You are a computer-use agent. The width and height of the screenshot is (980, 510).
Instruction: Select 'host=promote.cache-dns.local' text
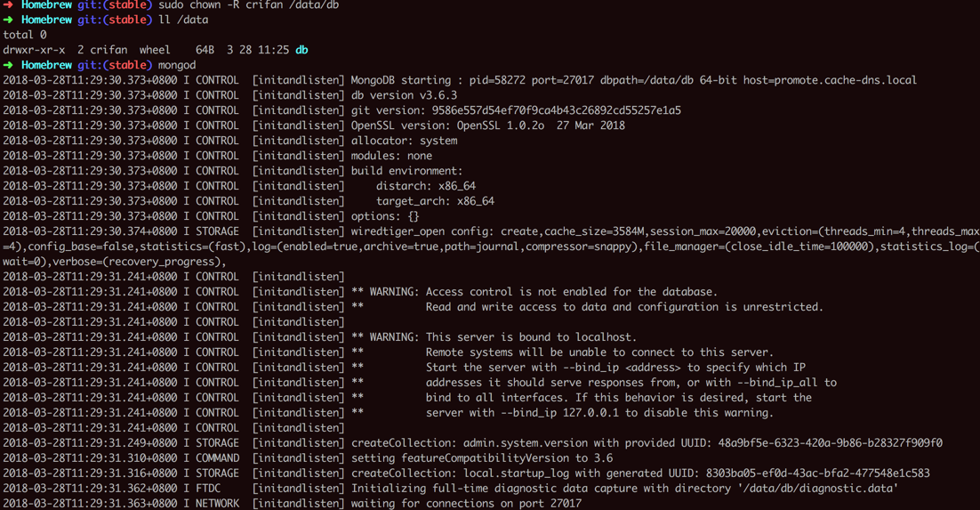[x=830, y=80]
